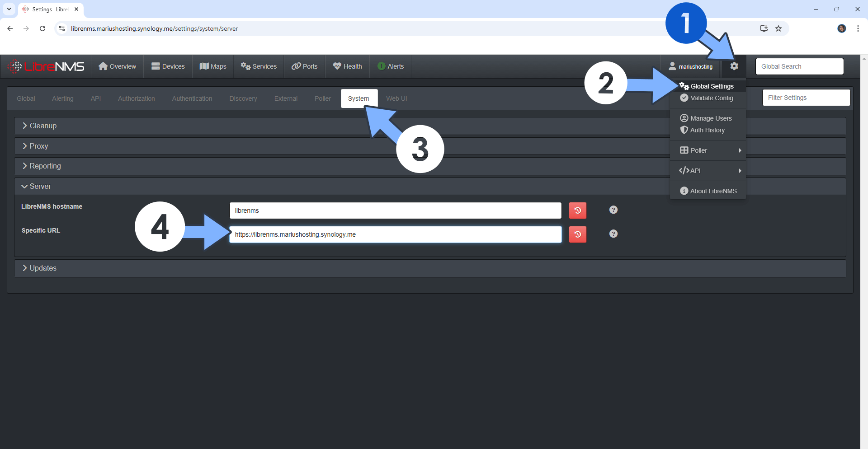Open the Chrome three-dot menu
The image size is (868, 449).
[858, 28]
